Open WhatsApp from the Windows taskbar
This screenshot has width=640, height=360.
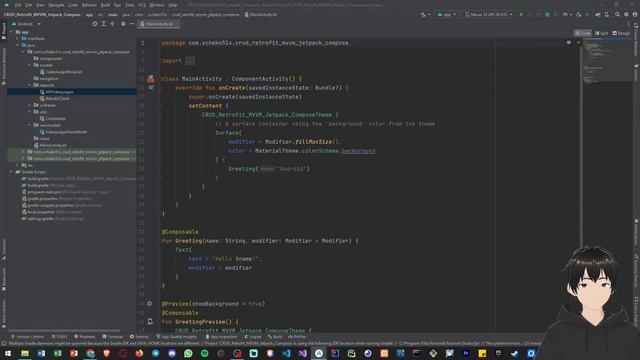(x=188, y=353)
